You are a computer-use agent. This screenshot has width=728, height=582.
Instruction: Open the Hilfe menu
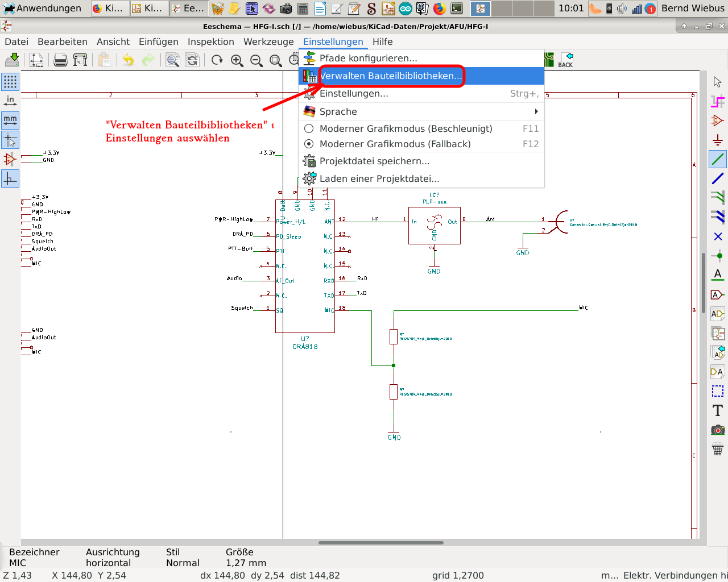pyautogui.click(x=383, y=41)
